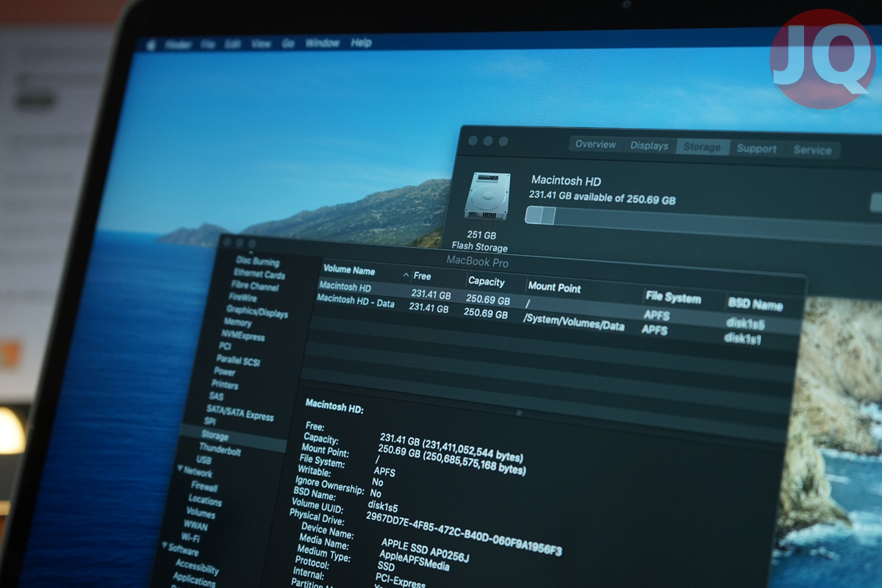Click the Volume UUID value starting 2967DD7E
The height and width of the screenshot is (588, 882).
tap(464, 532)
